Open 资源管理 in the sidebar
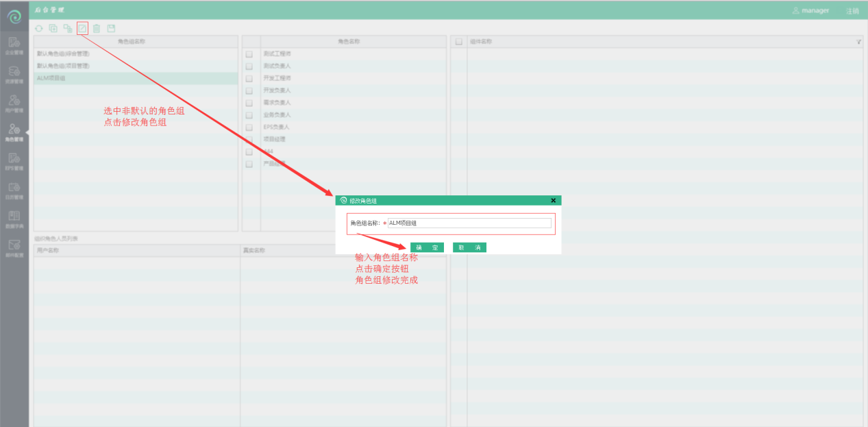 coord(14,74)
